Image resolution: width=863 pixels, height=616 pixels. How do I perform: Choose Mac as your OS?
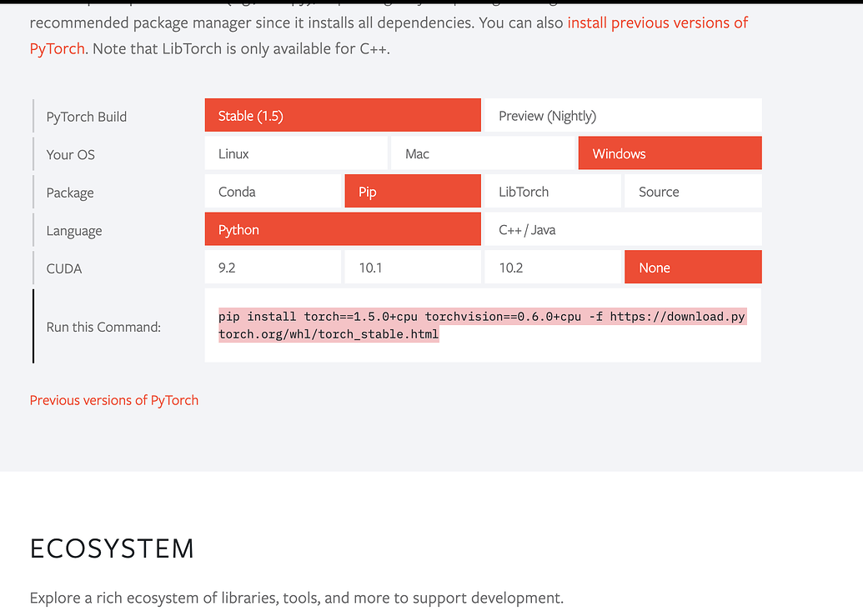pos(483,153)
